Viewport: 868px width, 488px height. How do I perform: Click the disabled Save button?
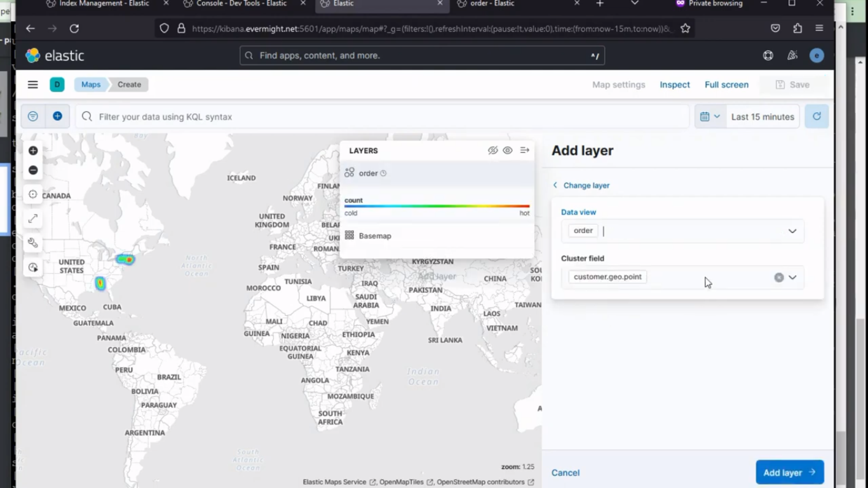(792, 85)
